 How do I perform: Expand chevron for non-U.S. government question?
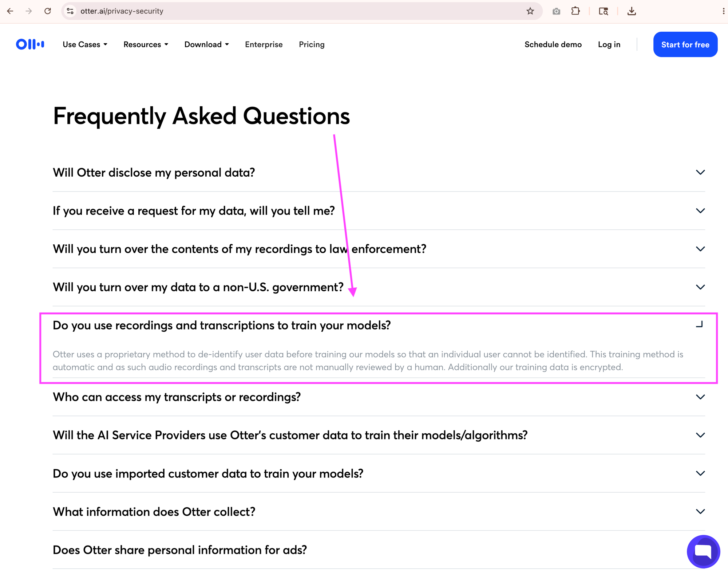700,287
